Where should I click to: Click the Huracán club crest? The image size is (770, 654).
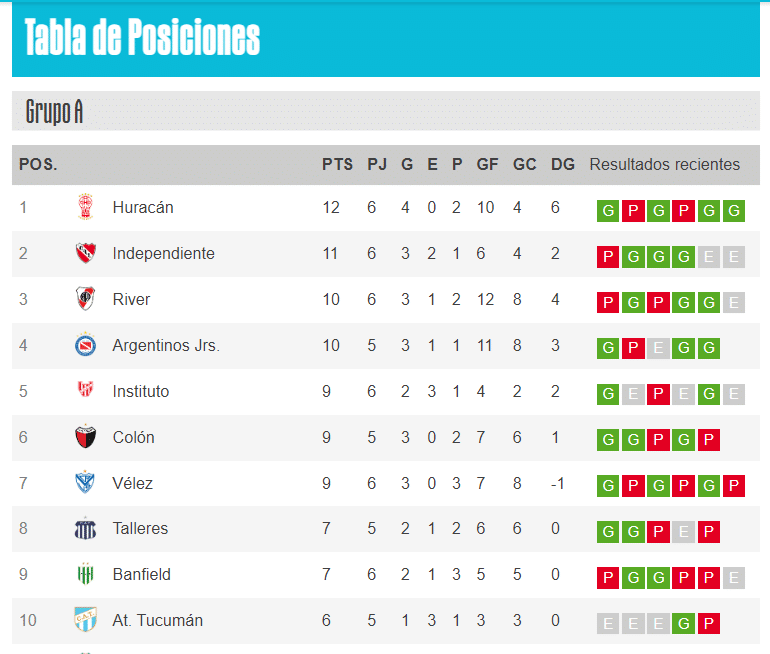pyautogui.click(x=85, y=207)
